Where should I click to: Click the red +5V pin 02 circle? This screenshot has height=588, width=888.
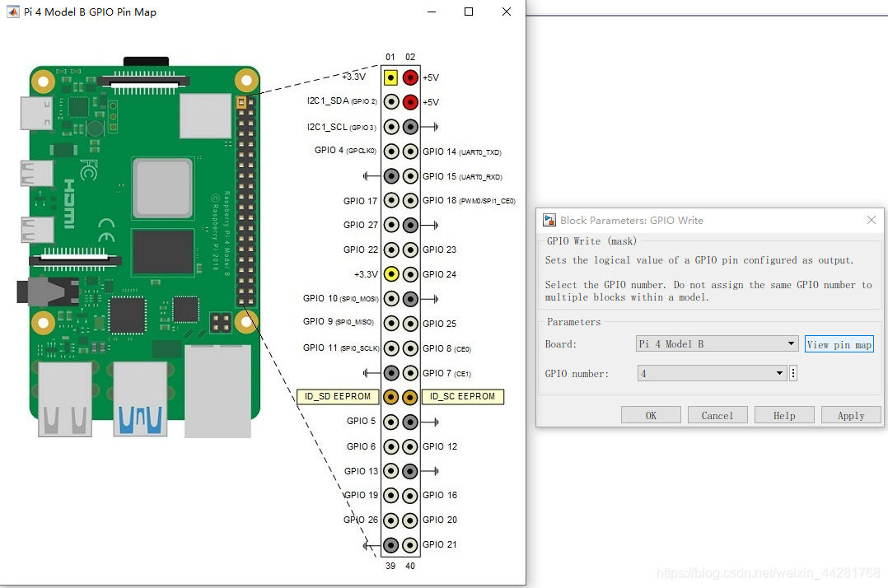click(x=410, y=77)
